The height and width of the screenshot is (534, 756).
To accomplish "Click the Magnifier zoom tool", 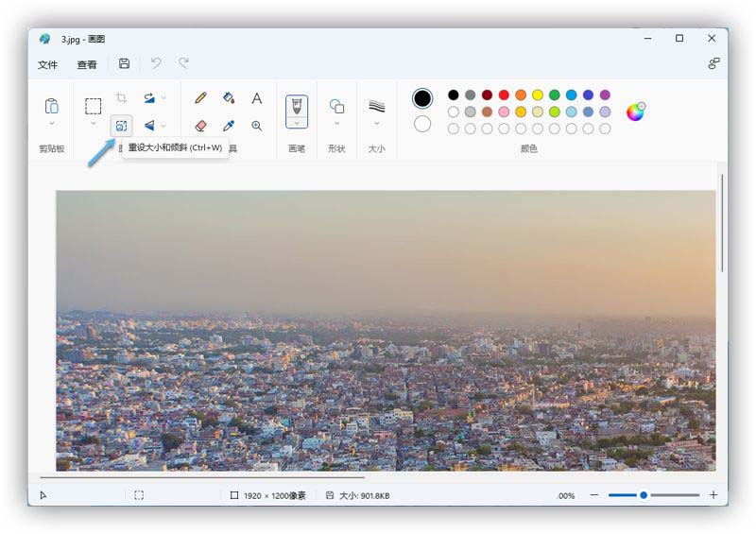I will [256, 126].
